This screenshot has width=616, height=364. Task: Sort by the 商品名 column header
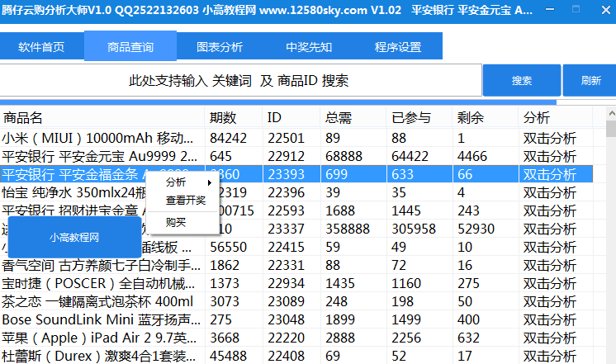(102, 117)
